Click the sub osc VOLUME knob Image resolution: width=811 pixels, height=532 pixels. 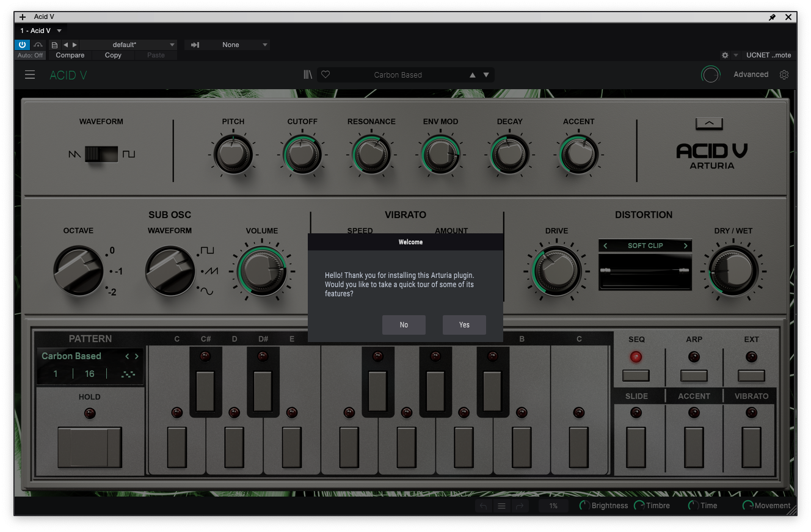point(262,271)
